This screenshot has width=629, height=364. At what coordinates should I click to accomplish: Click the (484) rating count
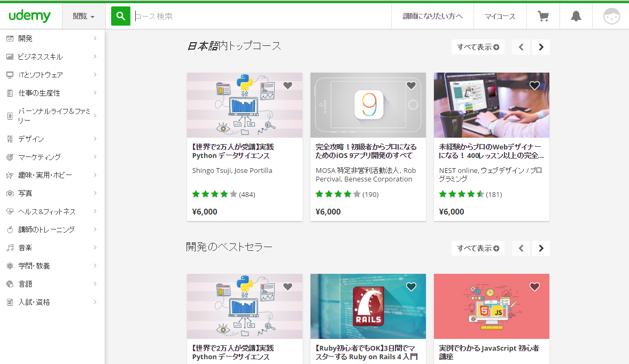[x=247, y=195]
